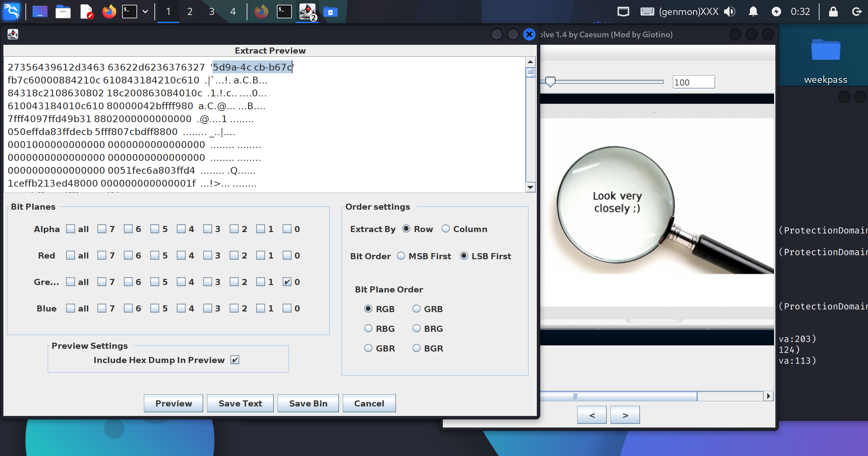Open the file manager panel launcher

(x=63, y=12)
